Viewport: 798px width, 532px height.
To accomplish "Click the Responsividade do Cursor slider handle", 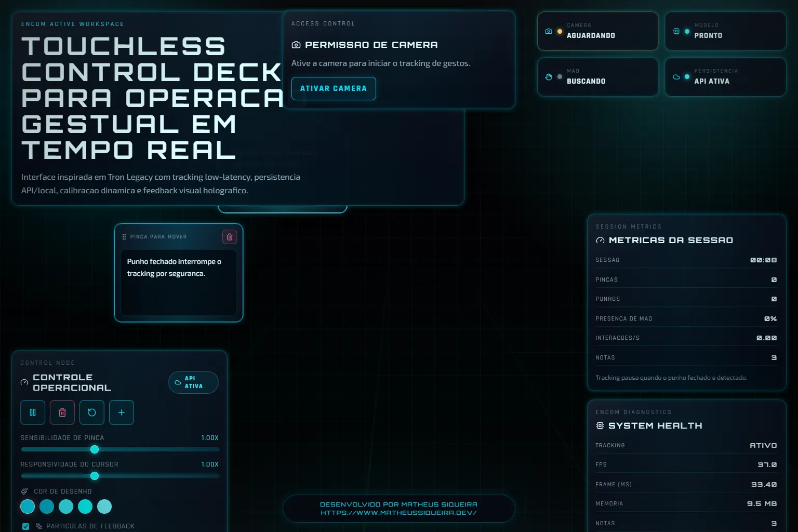I will click(x=95, y=476).
